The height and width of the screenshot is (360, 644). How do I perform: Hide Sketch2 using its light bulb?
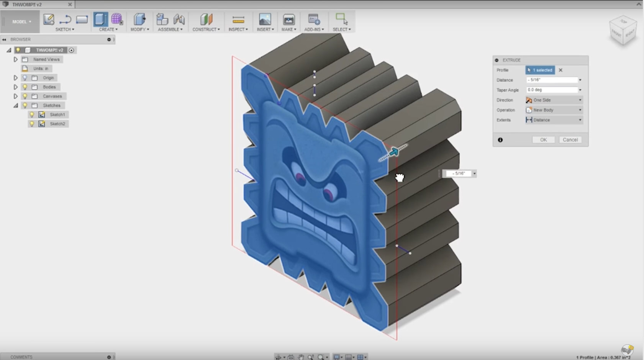point(32,124)
